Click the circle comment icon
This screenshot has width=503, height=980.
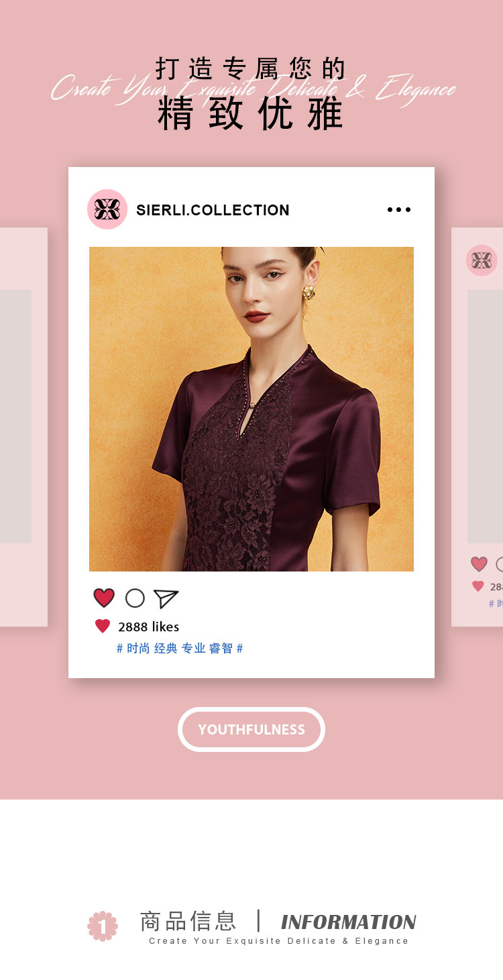pos(135,598)
